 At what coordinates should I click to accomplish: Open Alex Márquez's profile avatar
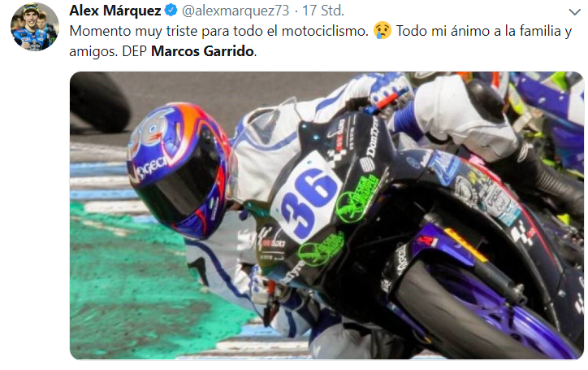34,27
